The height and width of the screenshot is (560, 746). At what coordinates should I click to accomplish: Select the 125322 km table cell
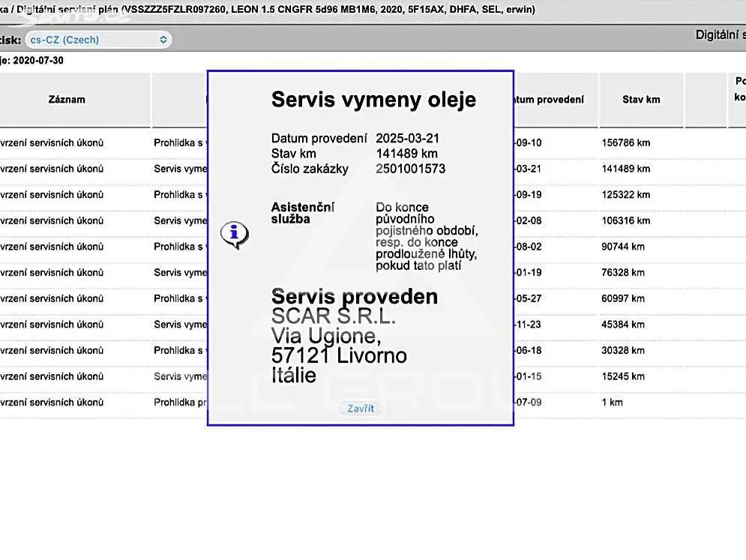pyautogui.click(x=625, y=195)
